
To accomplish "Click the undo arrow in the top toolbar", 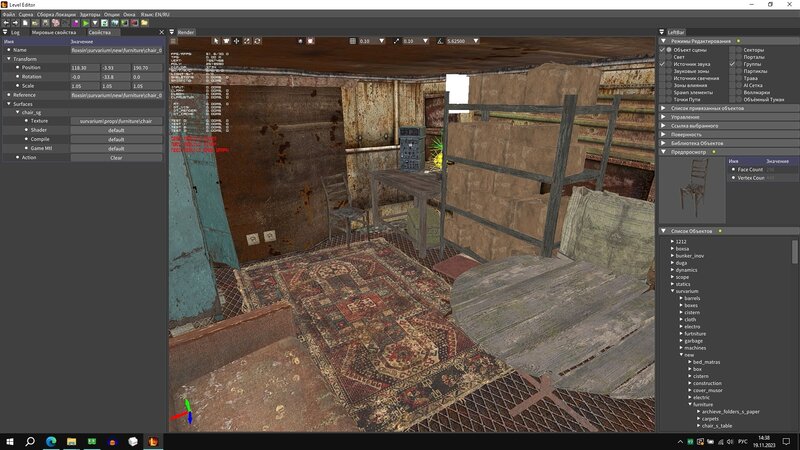I will click(x=6, y=23).
